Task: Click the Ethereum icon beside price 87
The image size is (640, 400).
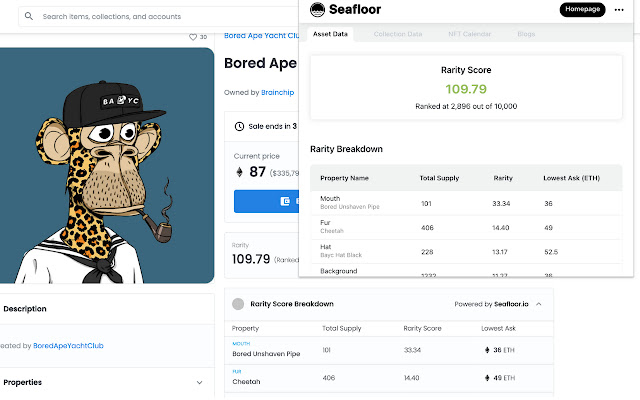Action: pyautogui.click(x=238, y=172)
